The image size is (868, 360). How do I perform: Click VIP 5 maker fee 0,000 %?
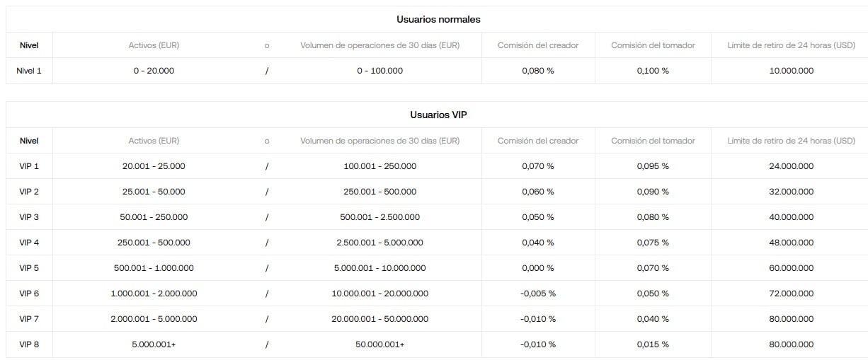[x=538, y=268]
